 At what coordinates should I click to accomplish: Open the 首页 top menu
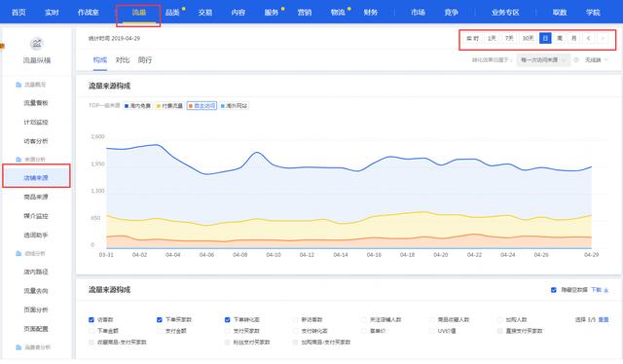pyautogui.click(x=18, y=13)
